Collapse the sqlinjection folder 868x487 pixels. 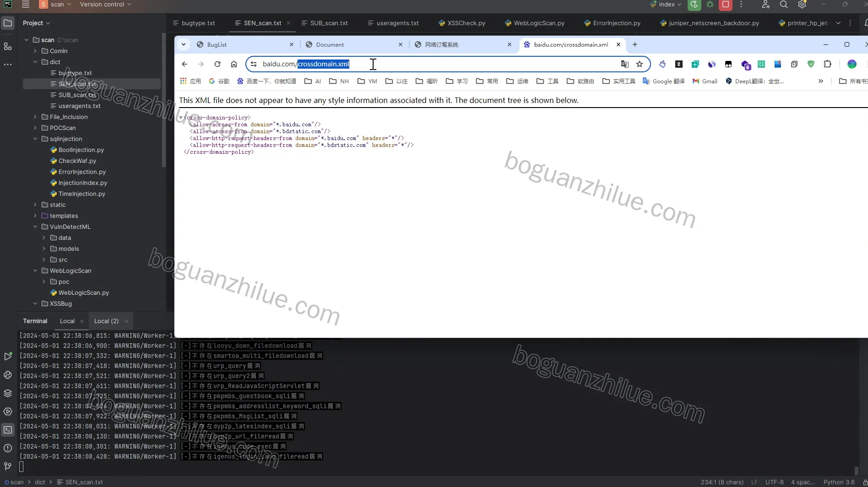[x=35, y=139]
